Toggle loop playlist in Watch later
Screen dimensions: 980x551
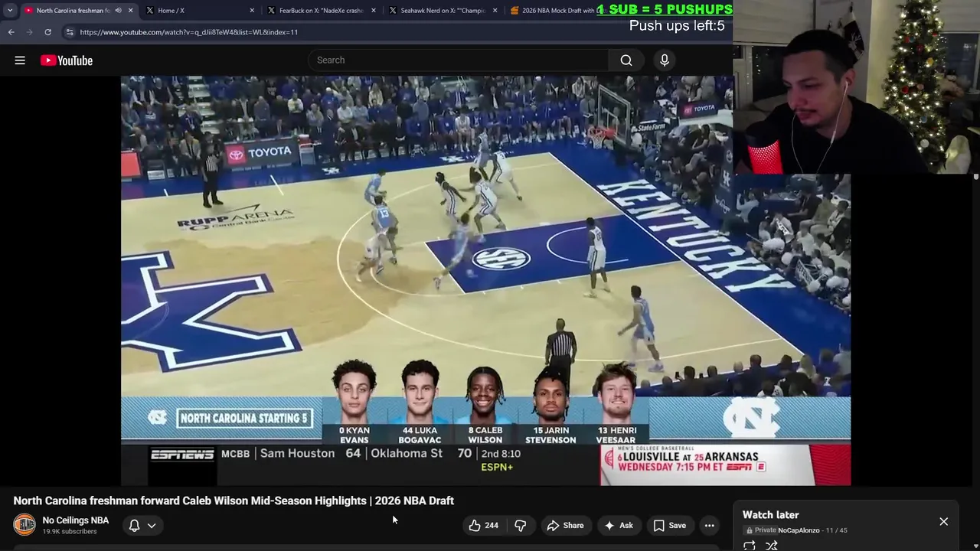(x=750, y=546)
